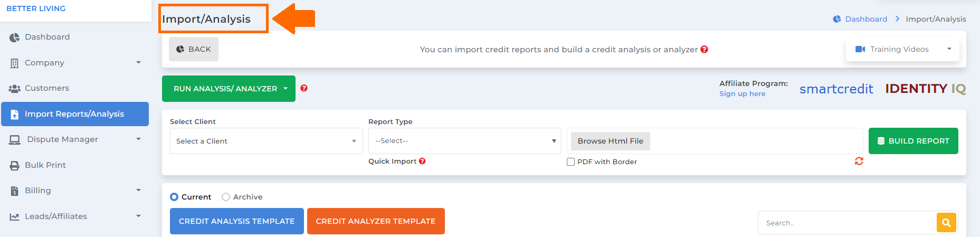Screen dimensions: 980x237
Task: Select the Archive radio option
Action: (226, 197)
